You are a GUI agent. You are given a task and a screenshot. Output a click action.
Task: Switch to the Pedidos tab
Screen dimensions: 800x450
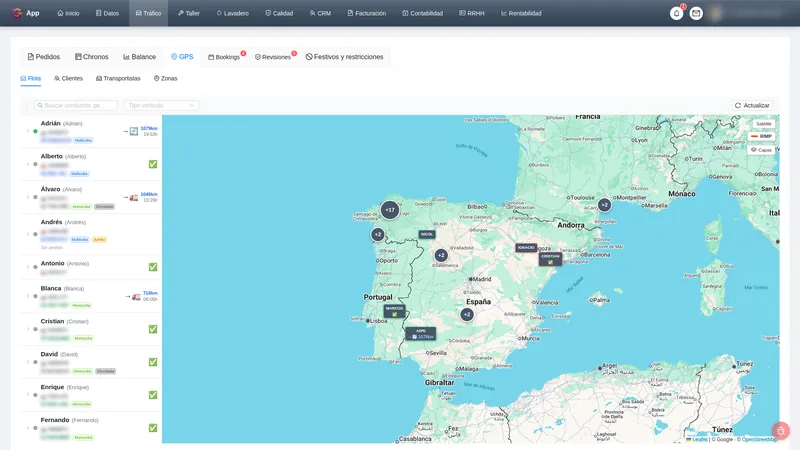coord(44,57)
